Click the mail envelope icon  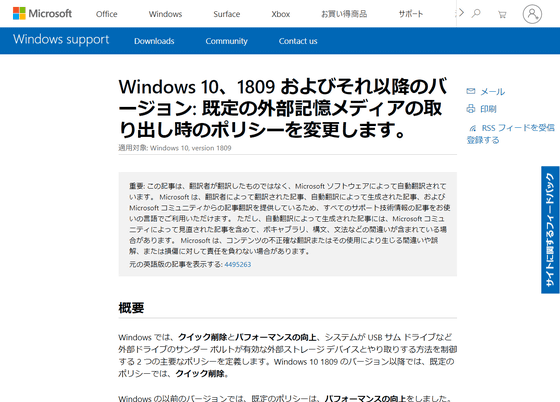(x=471, y=91)
